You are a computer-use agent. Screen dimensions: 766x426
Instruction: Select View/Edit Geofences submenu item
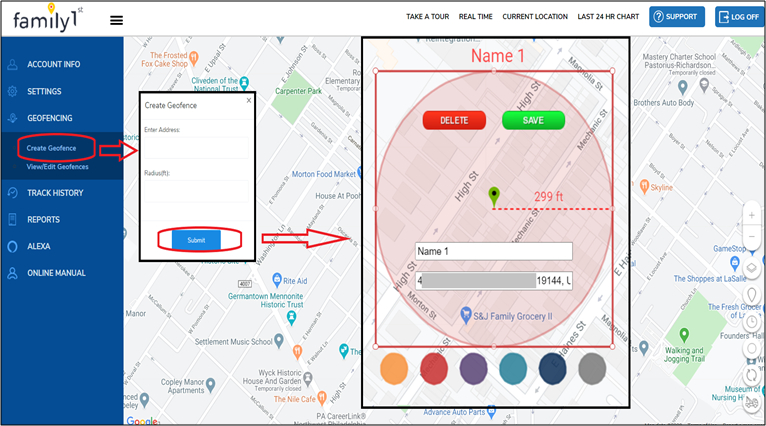click(x=57, y=167)
